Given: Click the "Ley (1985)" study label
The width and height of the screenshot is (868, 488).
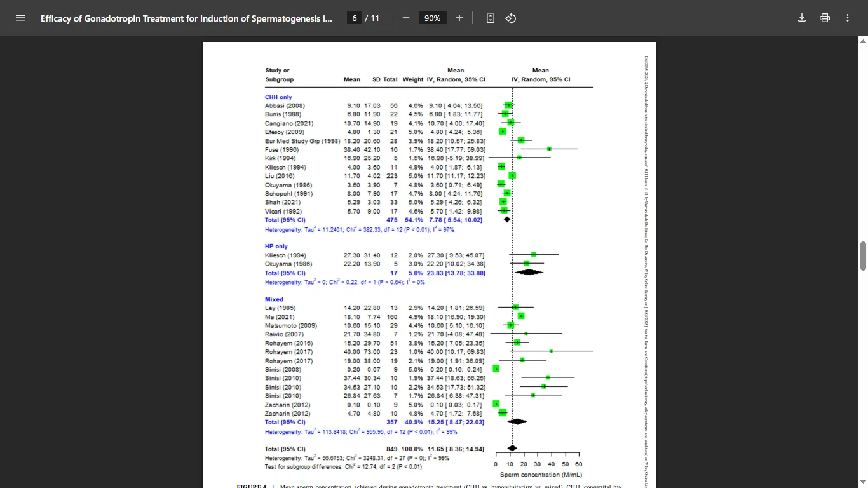Looking at the screenshot, I should [x=280, y=308].
